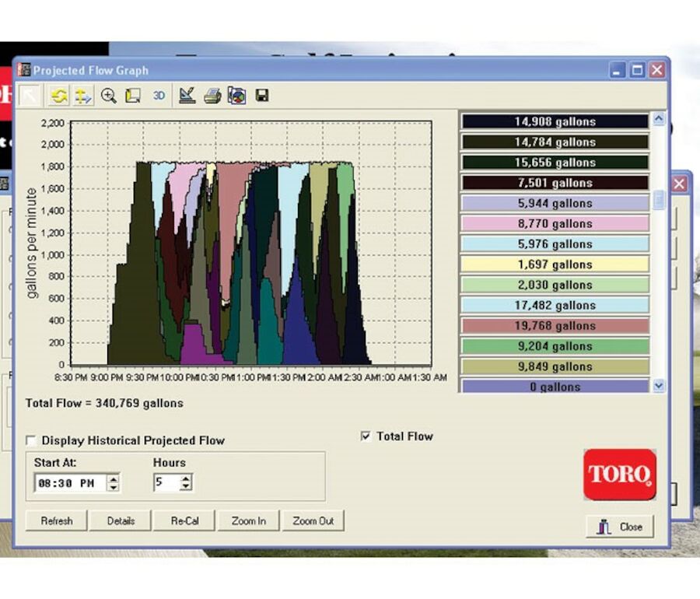Increase Hours using the spinner arrow
The height and width of the screenshot is (599, 700).
coord(184,478)
